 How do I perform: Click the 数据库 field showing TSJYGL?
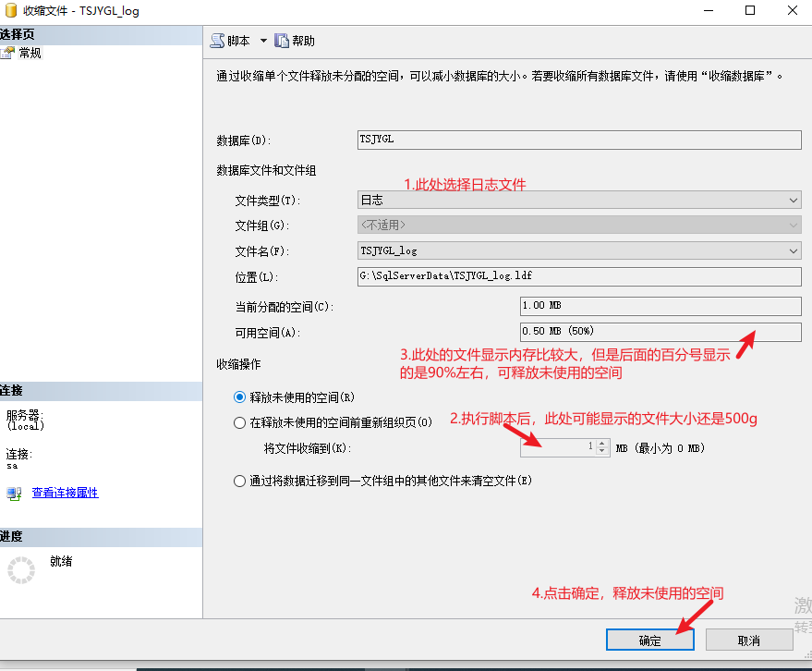(579, 140)
